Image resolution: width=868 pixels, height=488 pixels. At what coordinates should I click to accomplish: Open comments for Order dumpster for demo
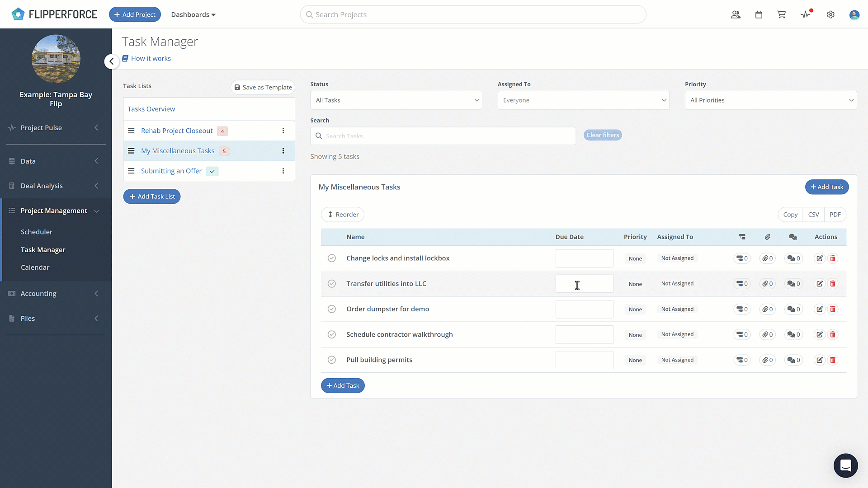[x=793, y=309]
